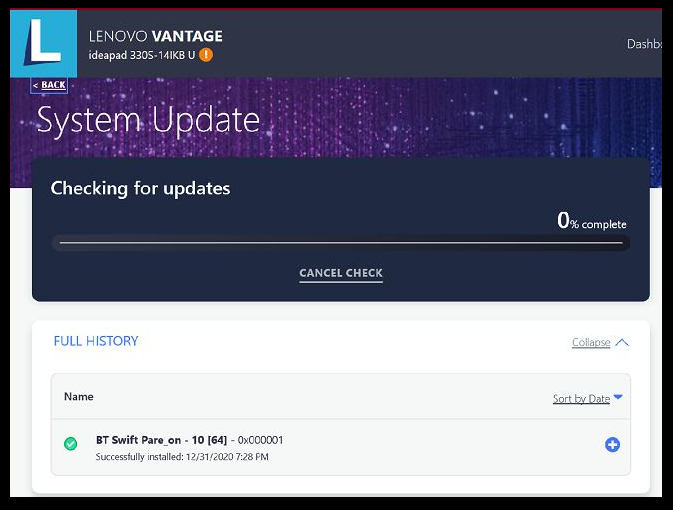Screen dimensions: 673x510
Task: Open the Sort by Date link
Action: pos(581,399)
